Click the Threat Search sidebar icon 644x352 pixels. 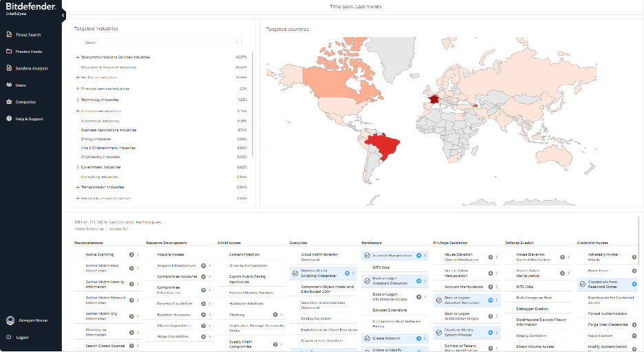coord(9,34)
